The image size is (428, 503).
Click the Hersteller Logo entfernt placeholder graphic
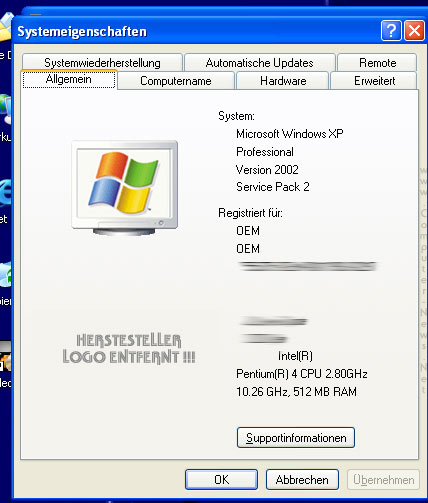[x=129, y=349]
